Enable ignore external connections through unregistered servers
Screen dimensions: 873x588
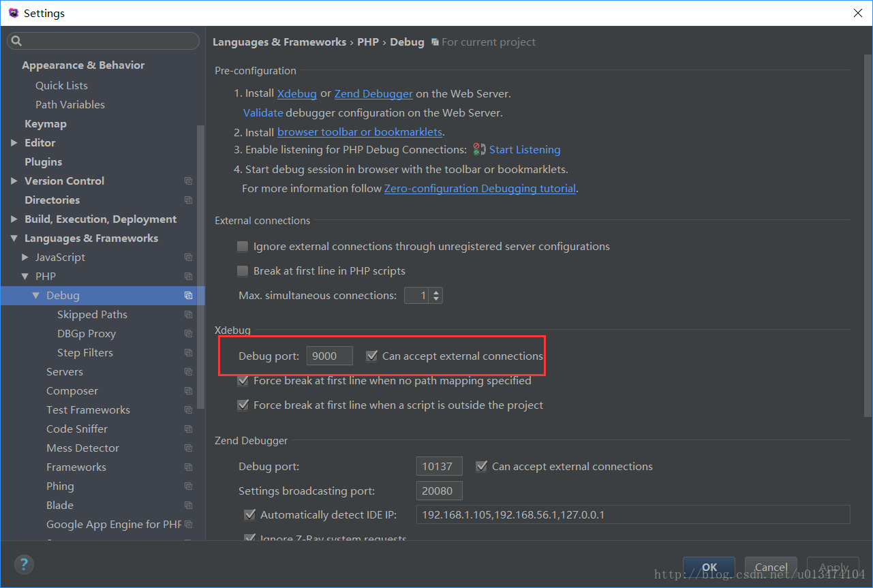[x=242, y=246]
